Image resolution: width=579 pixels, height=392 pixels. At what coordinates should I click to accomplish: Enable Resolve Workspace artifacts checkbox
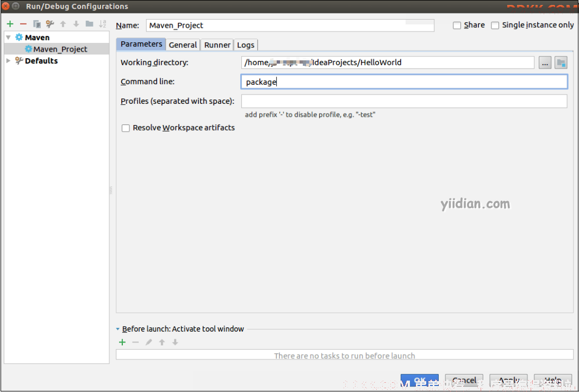[x=126, y=128]
